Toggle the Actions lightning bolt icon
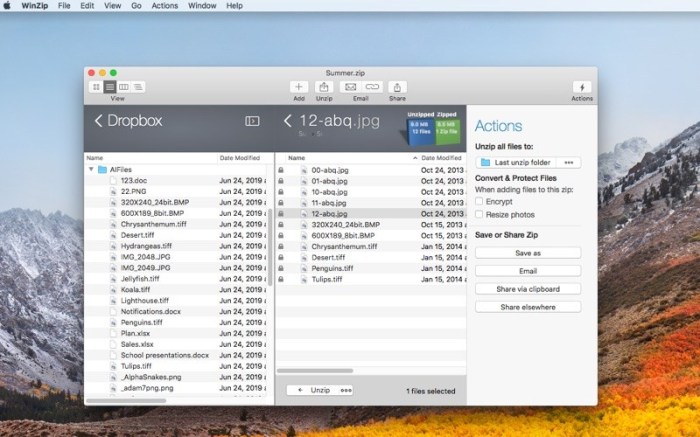700x437 pixels. pos(581,87)
